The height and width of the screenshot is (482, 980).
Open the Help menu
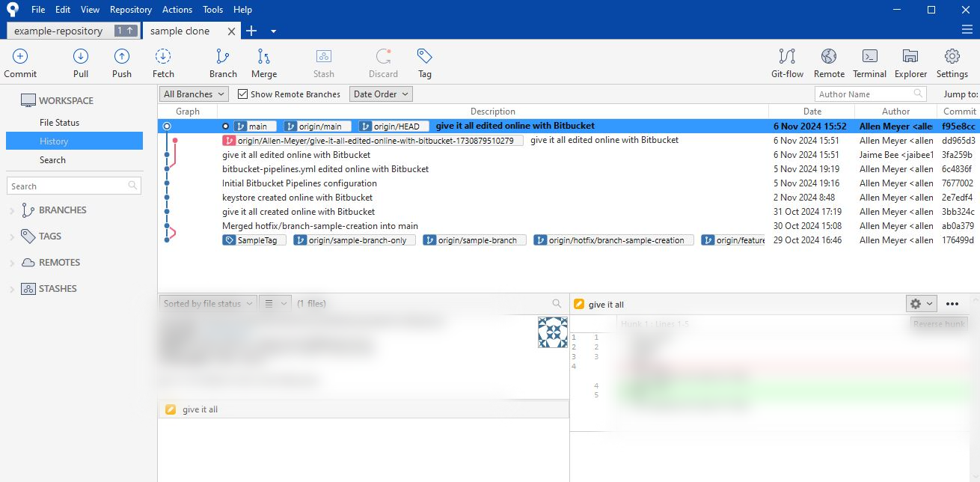point(242,10)
